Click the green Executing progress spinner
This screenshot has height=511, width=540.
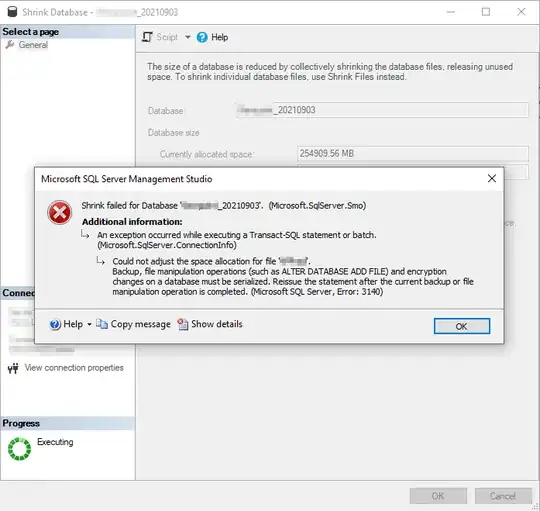[x=19, y=449]
